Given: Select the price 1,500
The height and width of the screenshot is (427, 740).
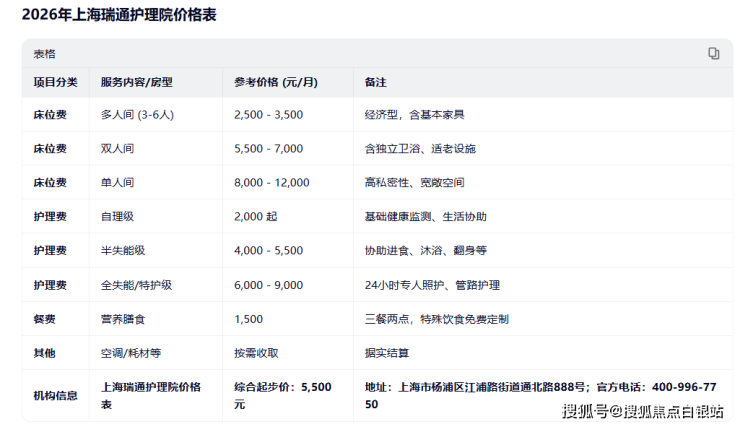Looking at the screenshot, I should (248, 319).
